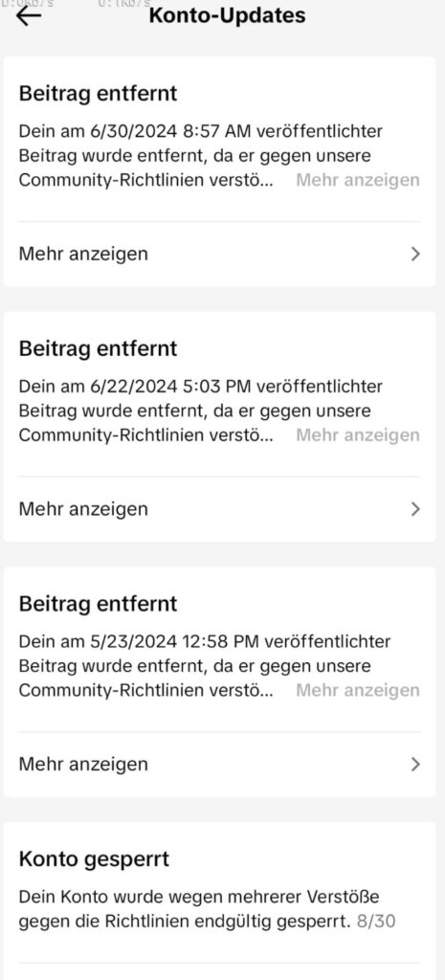Select 'Mehr anzeigen' row under 6/30/2024 post
The height and width of the screenshot is (980, 445).
(219, 254)
